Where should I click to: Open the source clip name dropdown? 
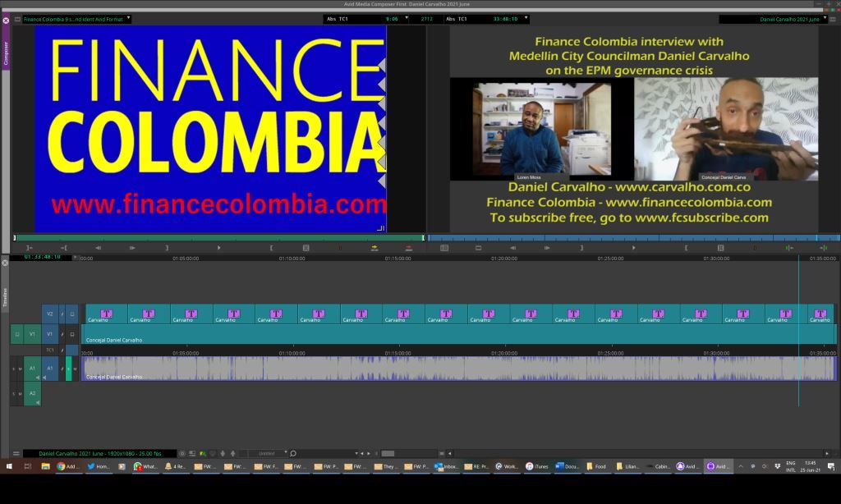tap(128, 19)
